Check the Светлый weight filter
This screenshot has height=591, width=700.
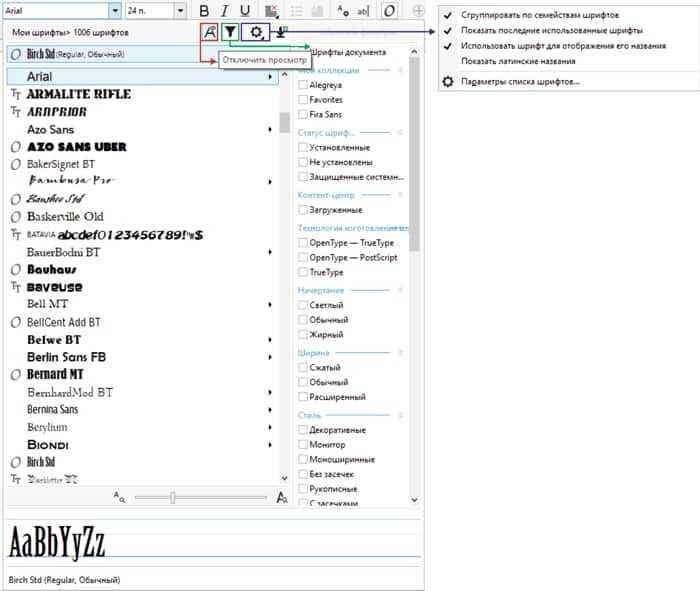pos(303,305)
